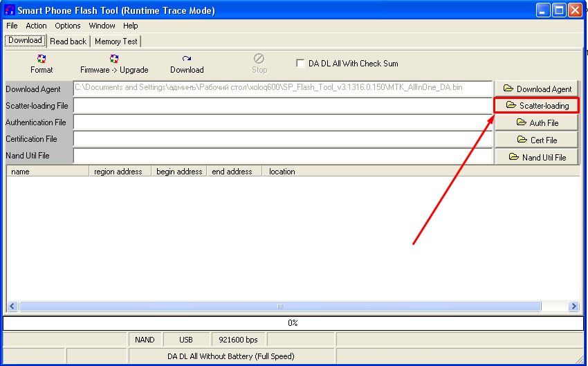Browse for Auth File

[537, 122]
